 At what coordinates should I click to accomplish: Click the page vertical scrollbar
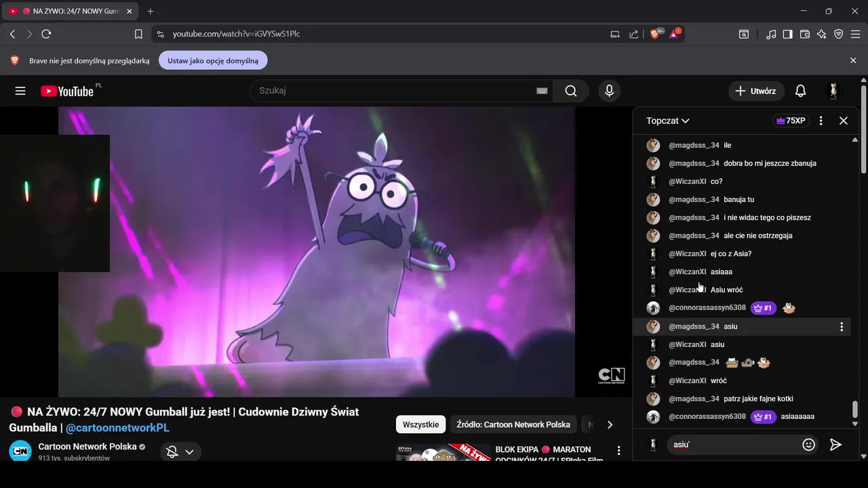pos(863,129)
